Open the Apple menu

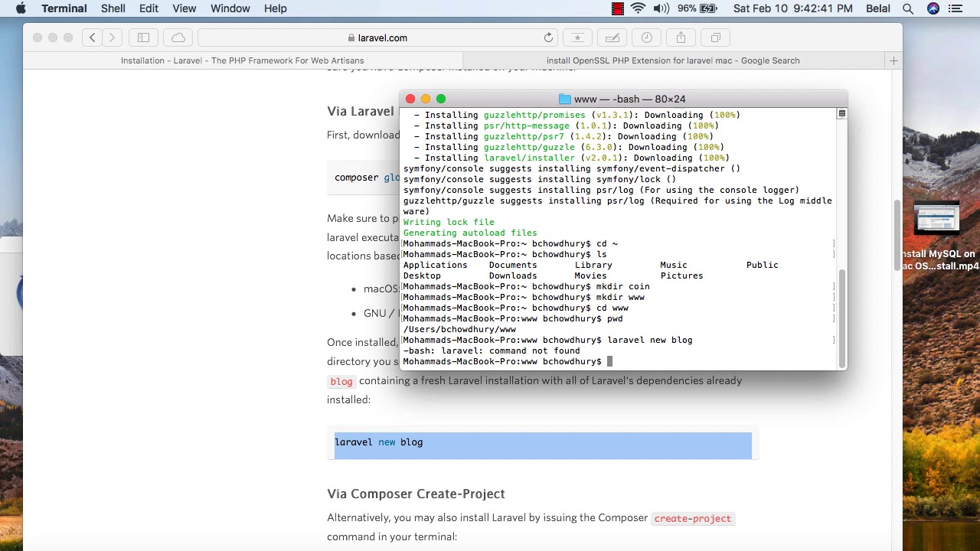(21, 8)
